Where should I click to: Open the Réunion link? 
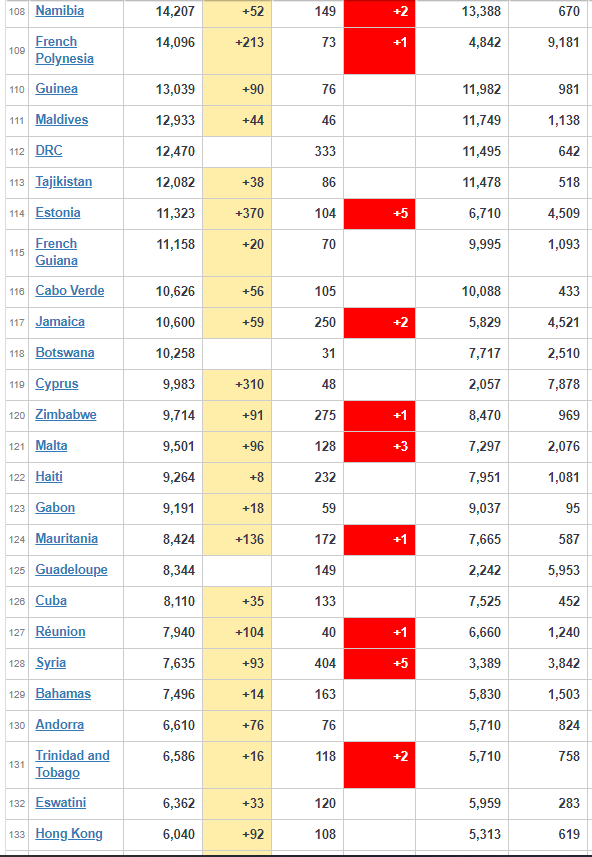click(60, 631)
